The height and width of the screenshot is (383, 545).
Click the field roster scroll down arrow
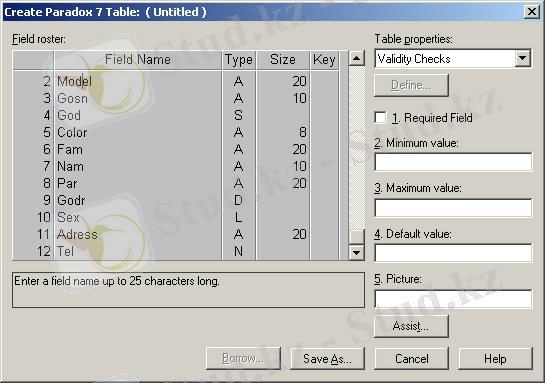(x=356, y=253)
